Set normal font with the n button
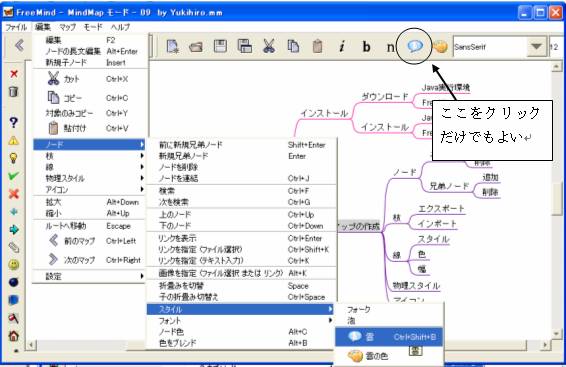 pos(390,47)
